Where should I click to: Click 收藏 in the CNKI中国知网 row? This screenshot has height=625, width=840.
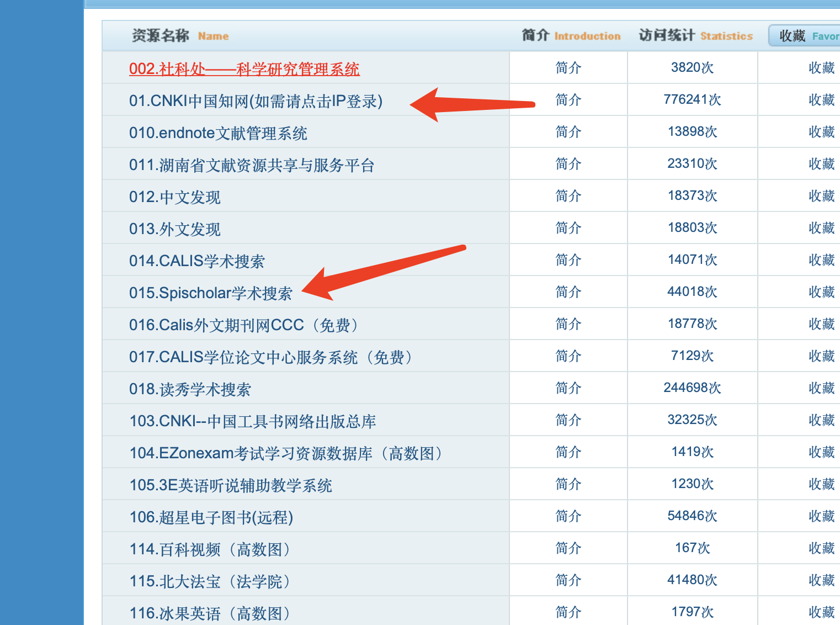pyautogui.click(x=822, y=100)
